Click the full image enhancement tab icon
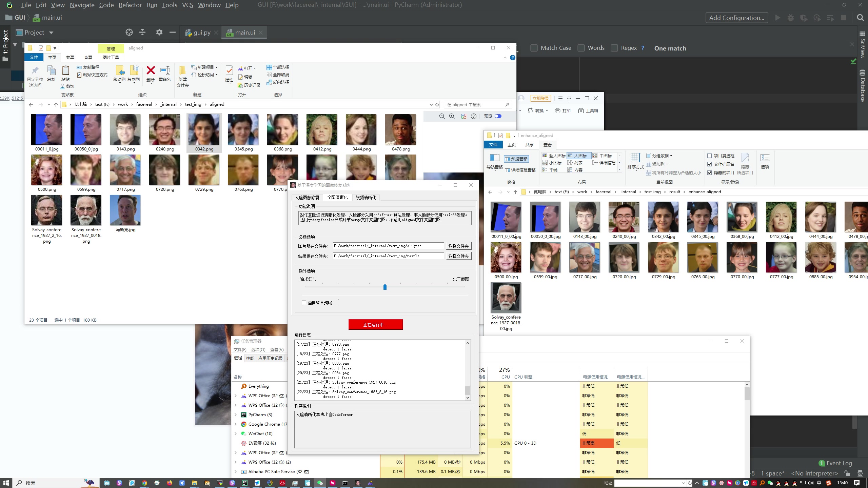Screen dimensions: 868x488 (338, 197)
